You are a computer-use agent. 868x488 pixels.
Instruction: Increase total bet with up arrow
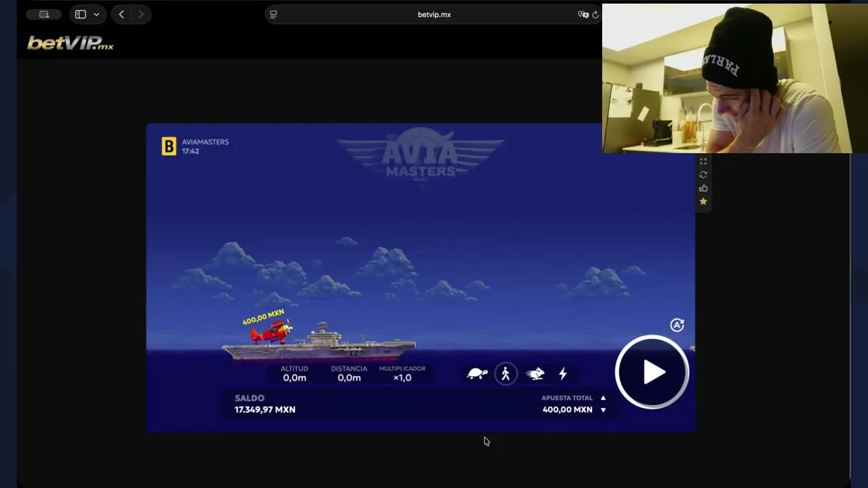pos(603,398)
